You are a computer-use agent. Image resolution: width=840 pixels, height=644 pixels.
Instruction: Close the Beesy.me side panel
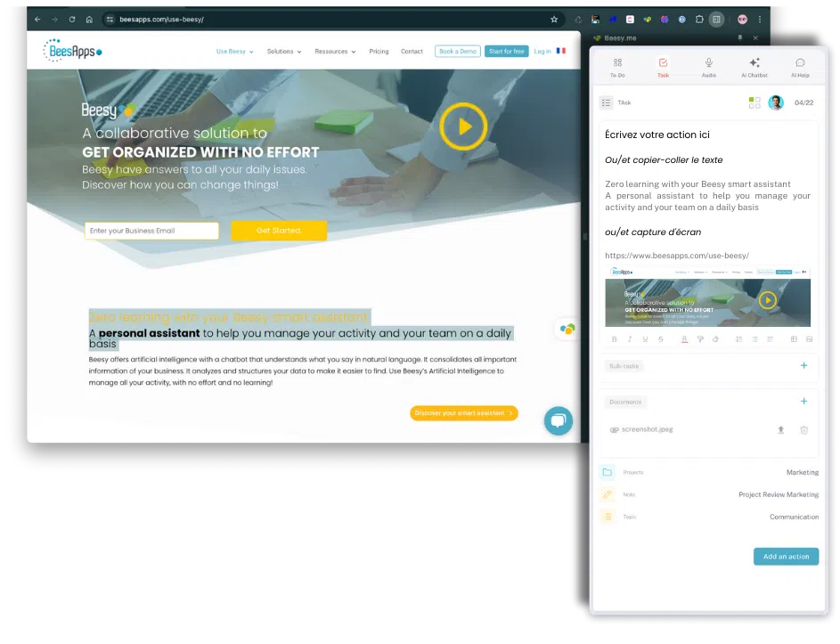tap(755, 38)
